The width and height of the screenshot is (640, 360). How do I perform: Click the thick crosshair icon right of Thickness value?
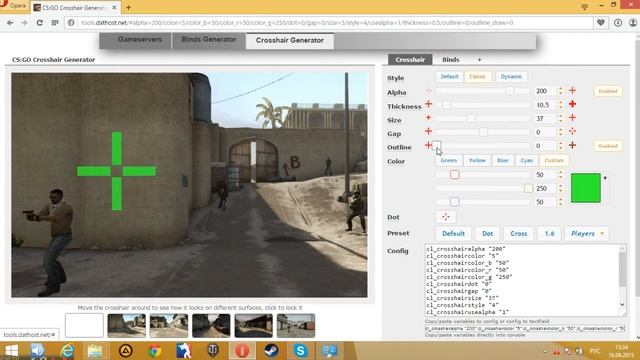pyautogui.click(x=572, y=104)
